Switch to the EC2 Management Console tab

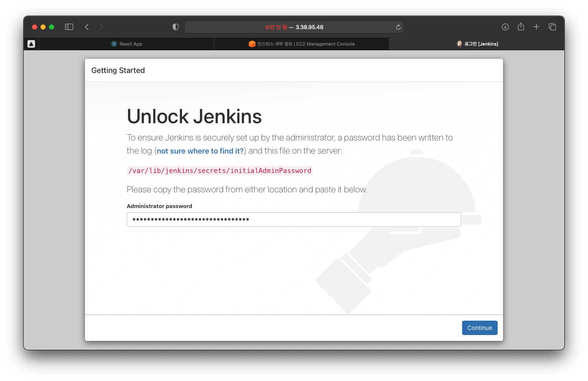(x=302, y=44)
